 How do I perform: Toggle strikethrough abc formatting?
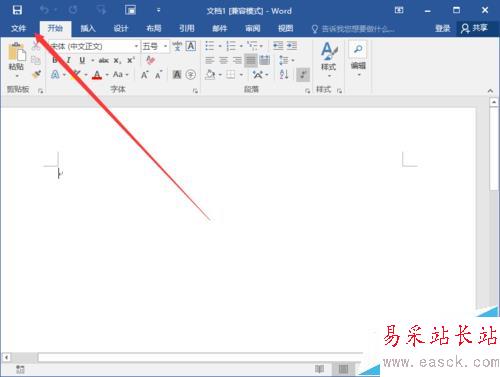pos(104,60)
